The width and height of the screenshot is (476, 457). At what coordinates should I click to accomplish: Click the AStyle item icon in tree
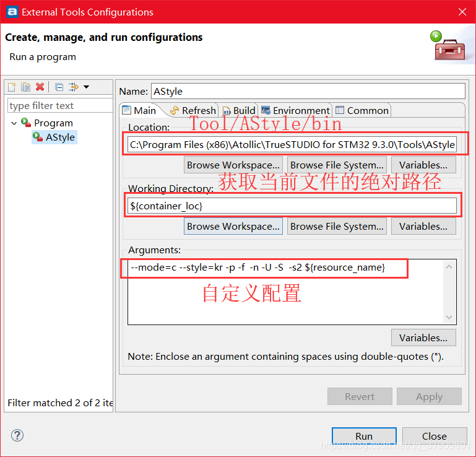pyautogui.click(x=38, y=137)
